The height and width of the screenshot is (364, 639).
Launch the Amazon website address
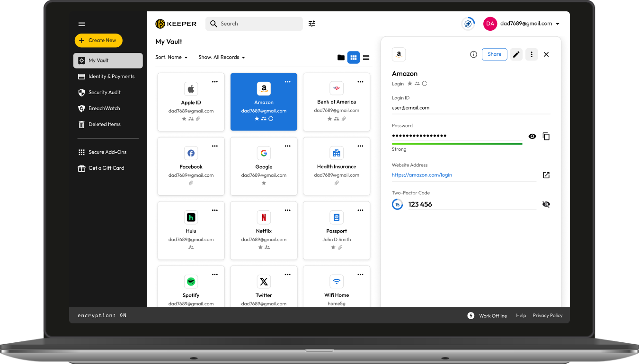click(546, 175)
